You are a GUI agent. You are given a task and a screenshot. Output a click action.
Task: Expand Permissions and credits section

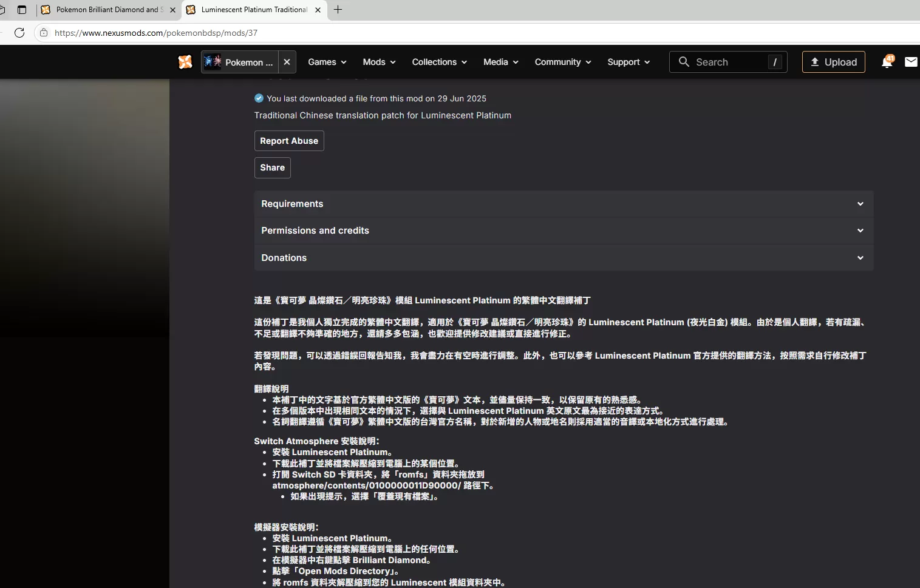pos(564,231)
